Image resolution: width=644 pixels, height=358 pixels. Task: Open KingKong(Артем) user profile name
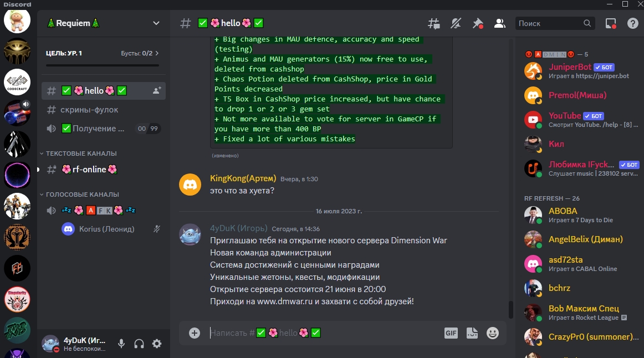click(x=243, y=178)
